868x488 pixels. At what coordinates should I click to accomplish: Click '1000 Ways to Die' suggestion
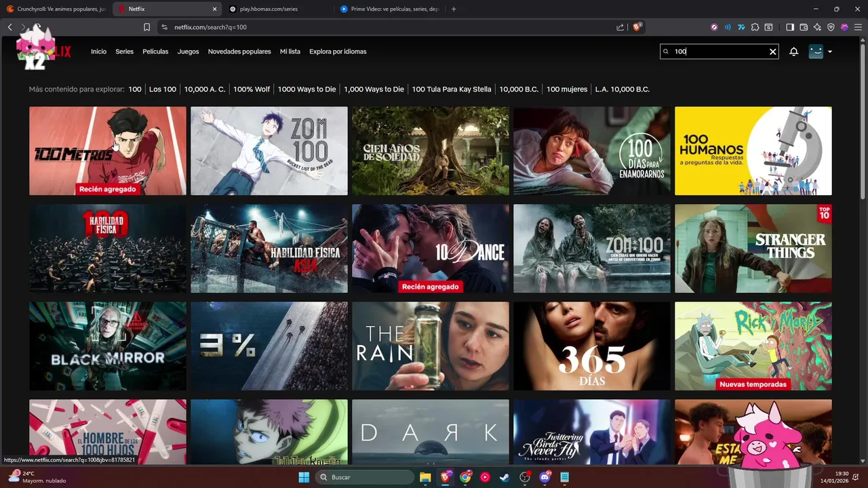pyautogui.click(x=307, y=89)
